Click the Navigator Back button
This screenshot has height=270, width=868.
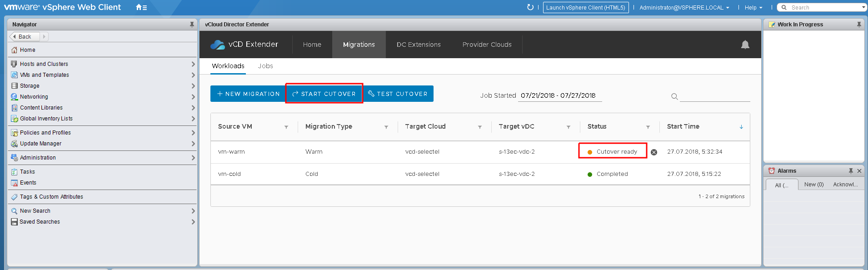click(x=24, y=37)
